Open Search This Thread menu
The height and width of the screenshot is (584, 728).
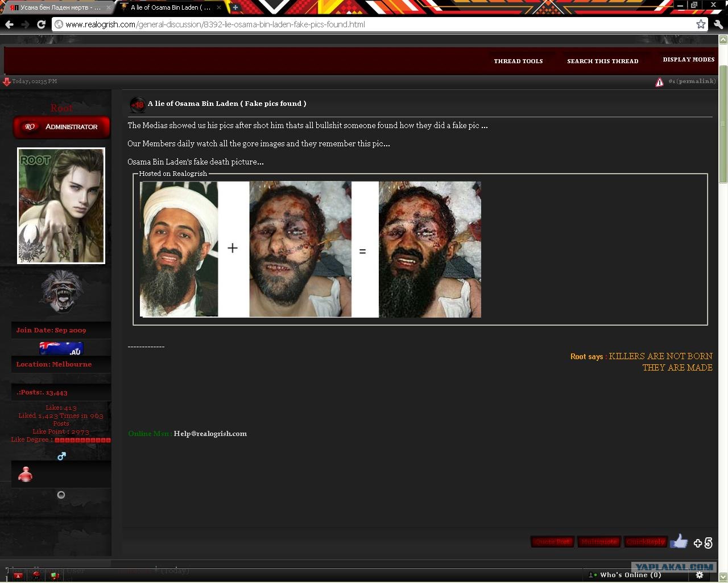click(x=602, y=61)
